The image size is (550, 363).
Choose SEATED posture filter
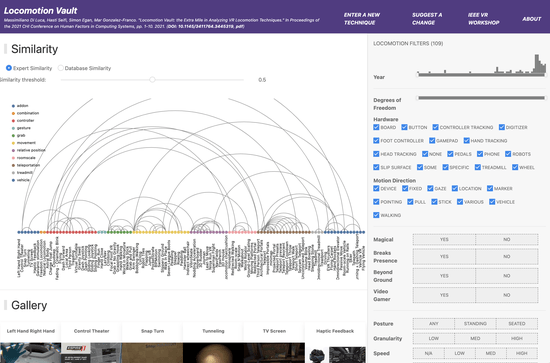(517, 323)
